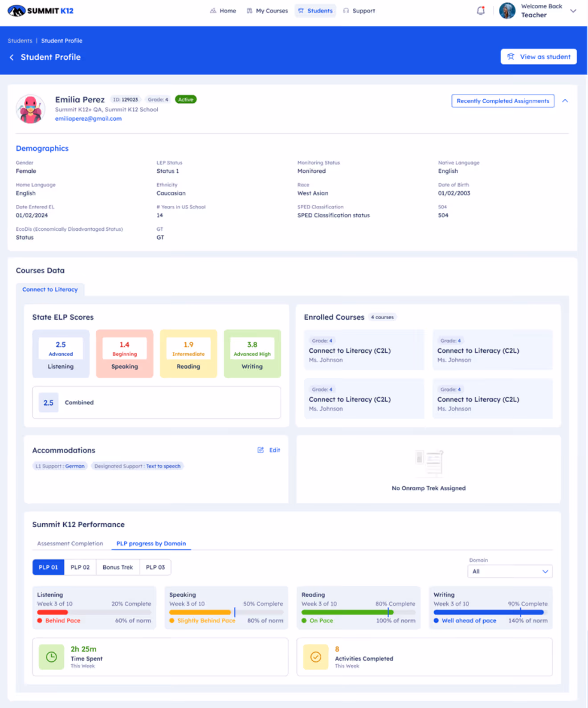Select Students in the top navigation

coord(315,11)
